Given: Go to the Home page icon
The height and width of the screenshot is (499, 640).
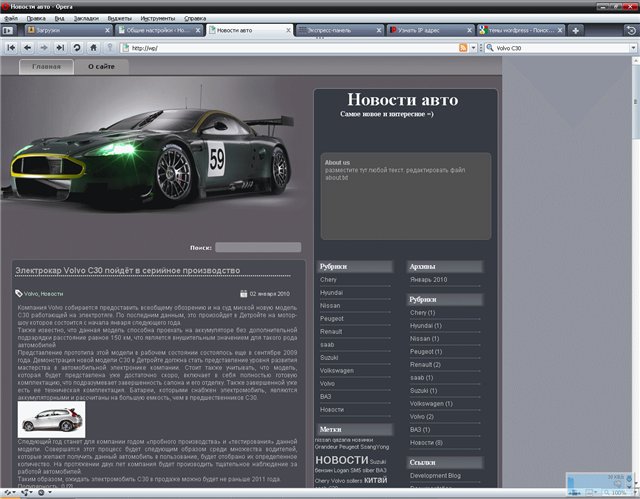Looking at the screenshot, I should tap(93, 47).
